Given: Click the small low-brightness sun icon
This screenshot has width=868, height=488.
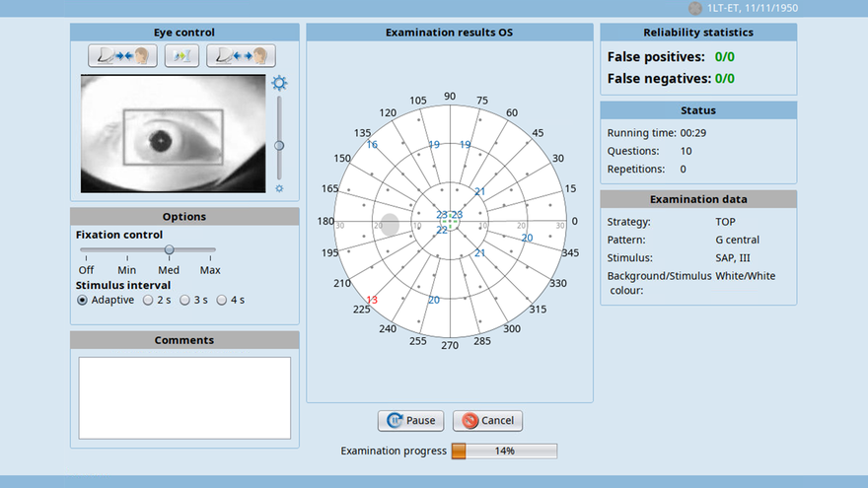Looking at the screenshot, I should point(279,188).
